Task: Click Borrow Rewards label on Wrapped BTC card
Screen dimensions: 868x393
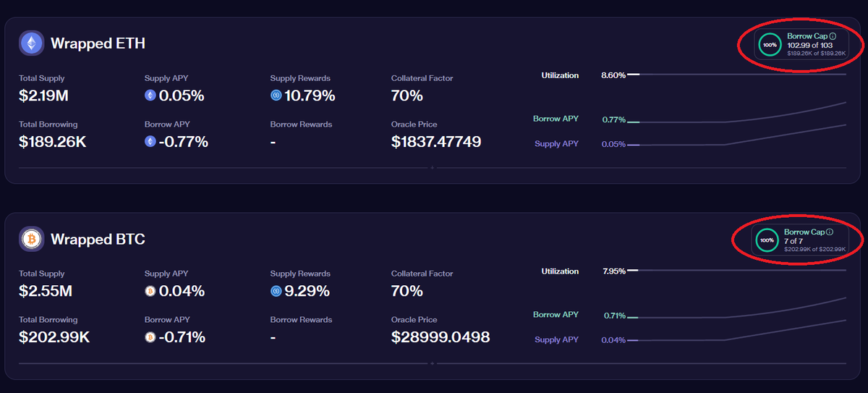Action: click(x=301, y=320)
